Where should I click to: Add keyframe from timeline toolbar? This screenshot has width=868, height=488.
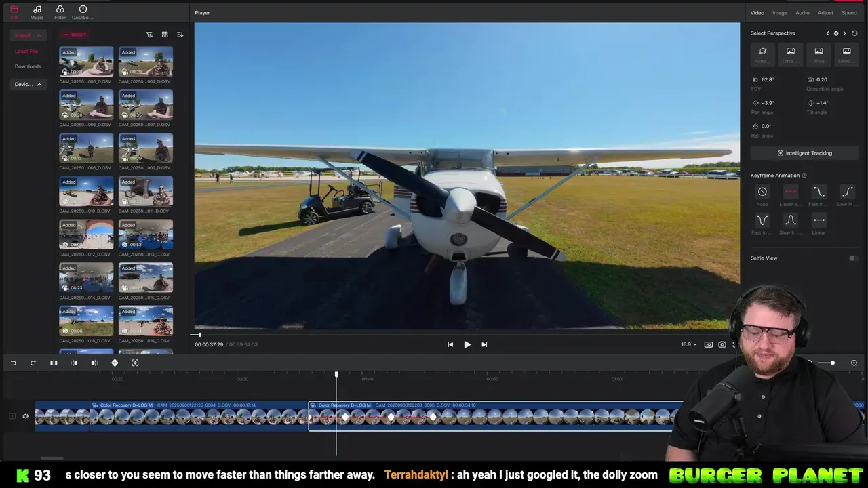115,363
